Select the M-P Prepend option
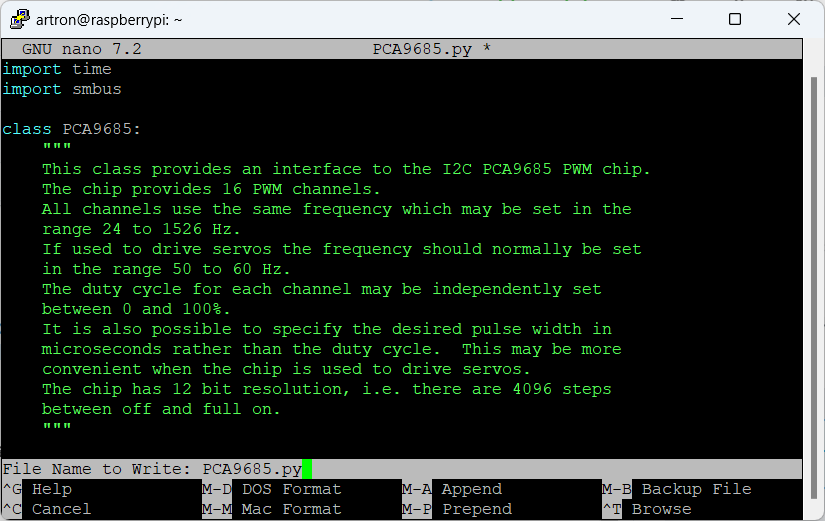This screenshot has height=521, width=825. pos(457,509)
